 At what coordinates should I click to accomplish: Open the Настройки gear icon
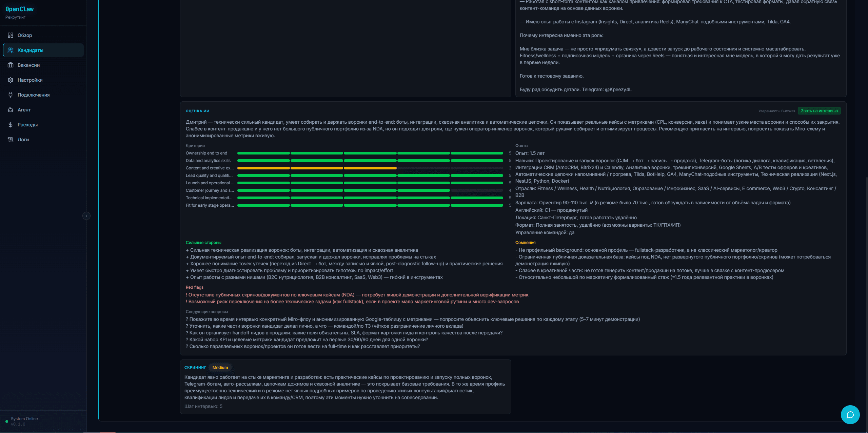click(x=10, y=80)
